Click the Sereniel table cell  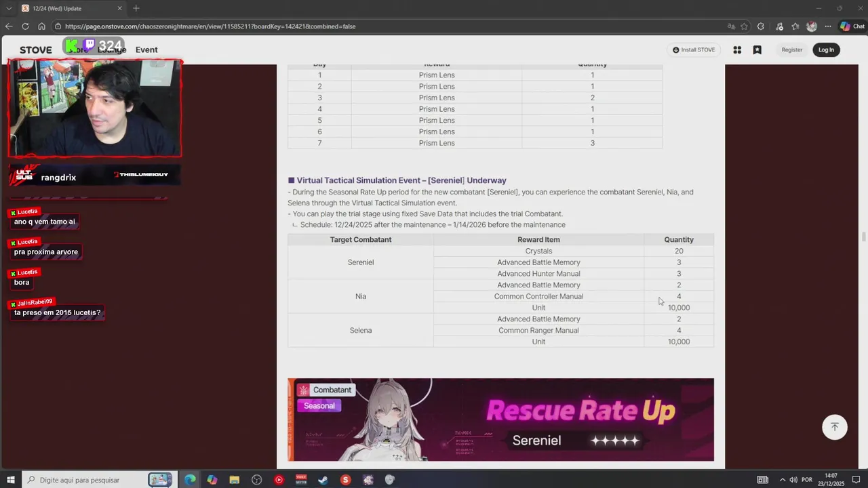pyautogui.click(x=361, y=262)
